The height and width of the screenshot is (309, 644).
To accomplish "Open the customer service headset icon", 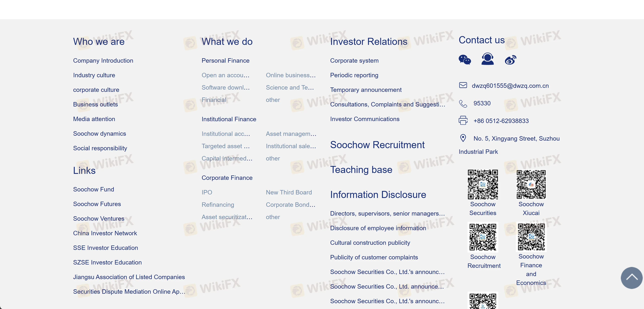I will [x=487, y=59].
